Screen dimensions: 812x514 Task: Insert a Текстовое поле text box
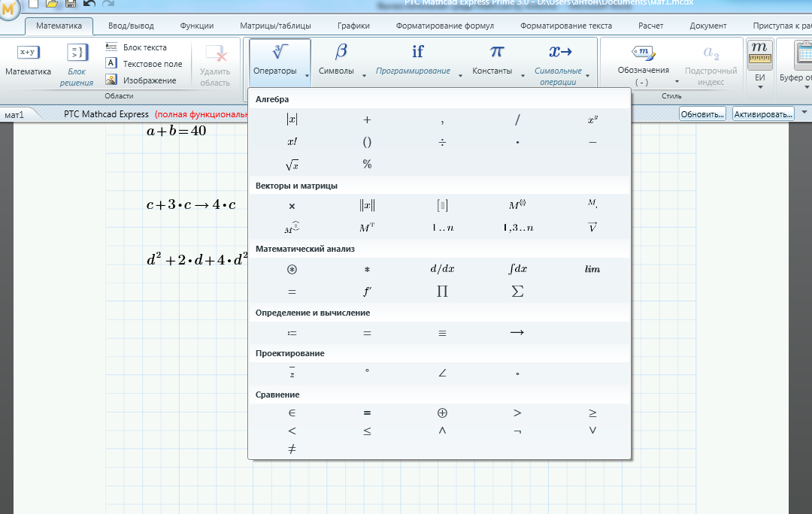click(144, 64)
